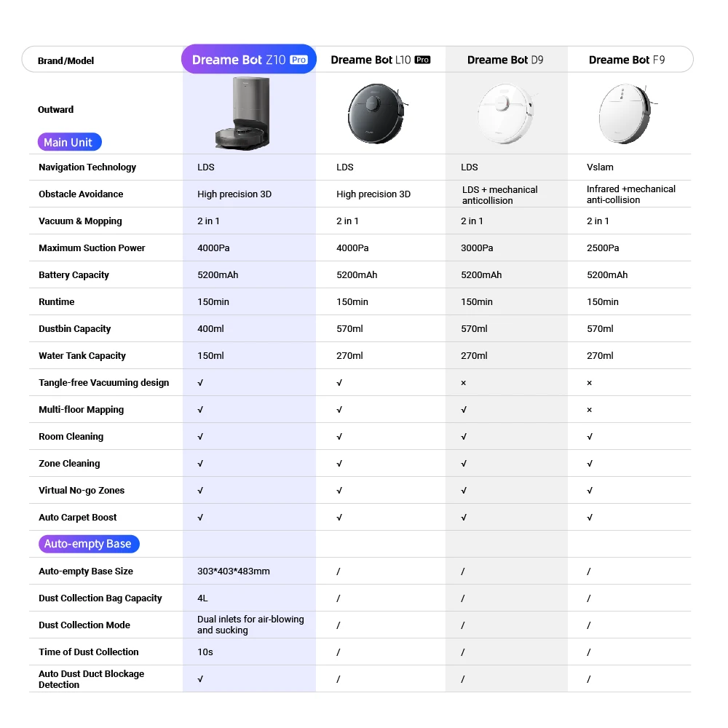Click the Pro badge beside Dreame Bot L10

(x=422, y=60)
